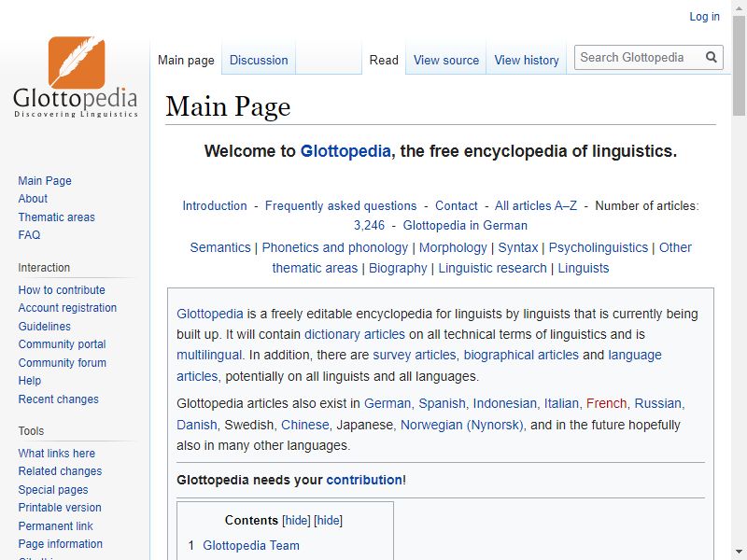The image size is (747, 560).
Task: Open Linguistic research link
Action: click(493, 268)
